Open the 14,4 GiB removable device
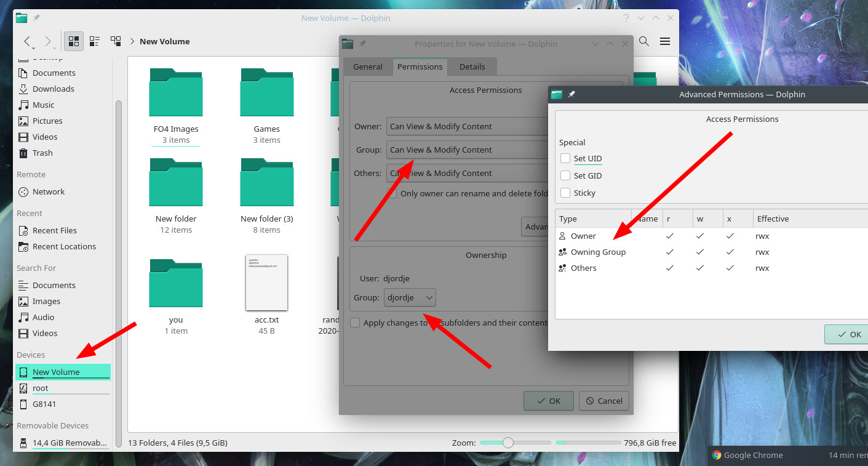This screenshot has width=868, height=466. (63, 443)
